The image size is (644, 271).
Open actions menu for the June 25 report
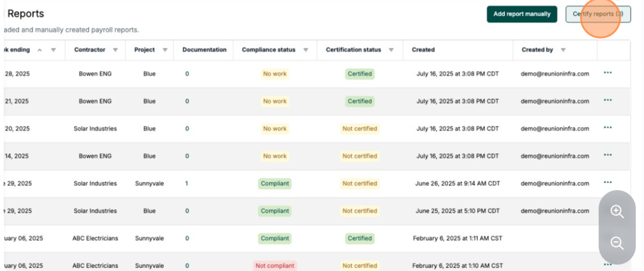608,210
